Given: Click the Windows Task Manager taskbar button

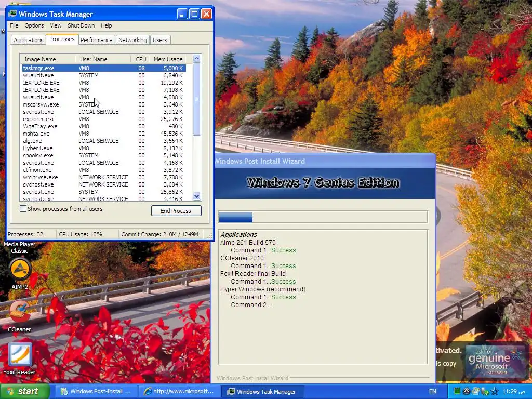Looking at the screenshot, I should coord(262,391).
